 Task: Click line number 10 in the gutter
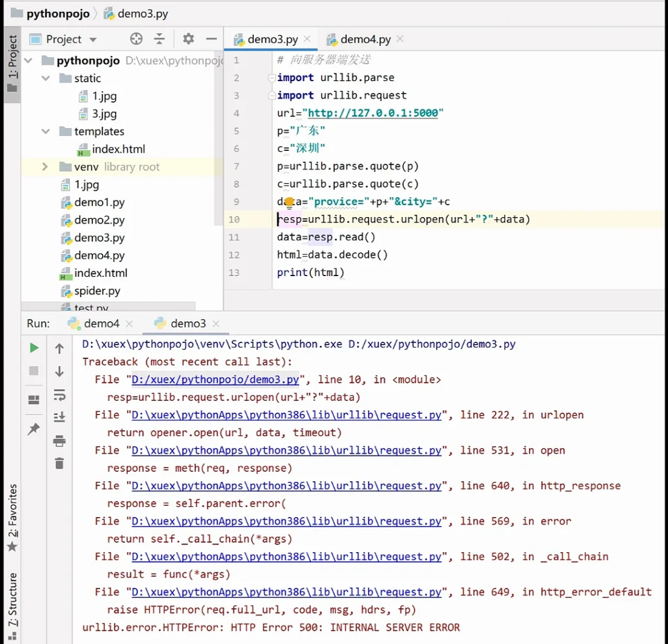pos(234,219)
